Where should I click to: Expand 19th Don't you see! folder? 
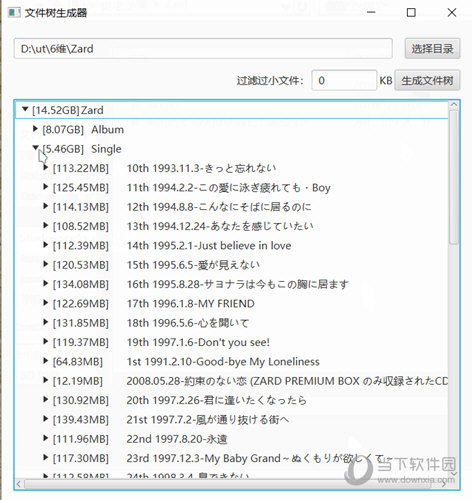click(x=46, y=341)
